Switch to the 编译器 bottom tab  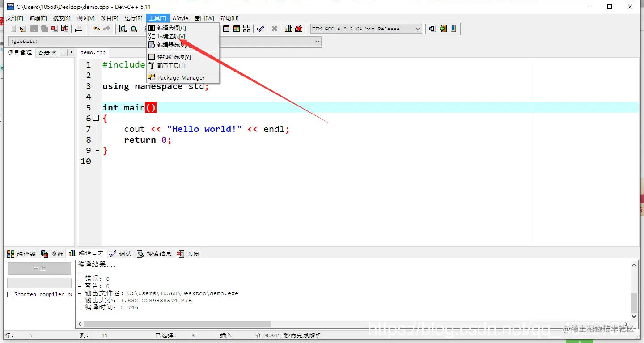click(x=21, y=254)
